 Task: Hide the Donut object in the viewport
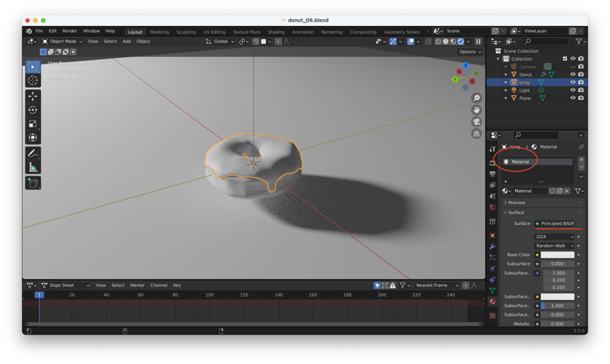[x=573, y=74]
